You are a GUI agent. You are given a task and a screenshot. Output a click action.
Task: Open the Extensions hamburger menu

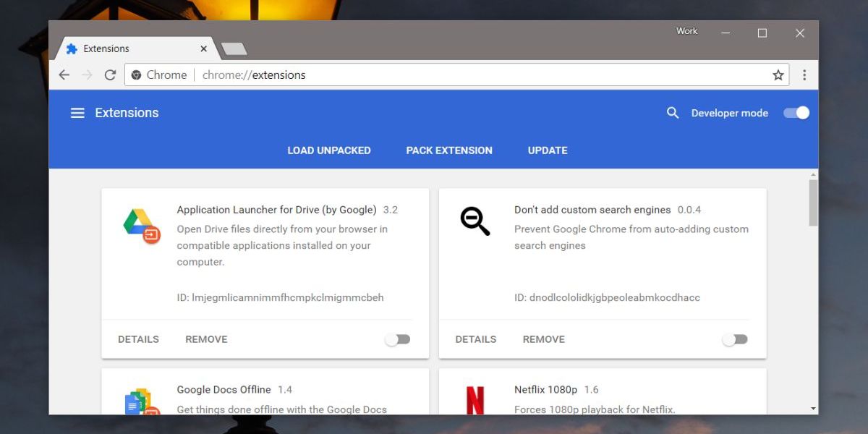tap(77, 113)
